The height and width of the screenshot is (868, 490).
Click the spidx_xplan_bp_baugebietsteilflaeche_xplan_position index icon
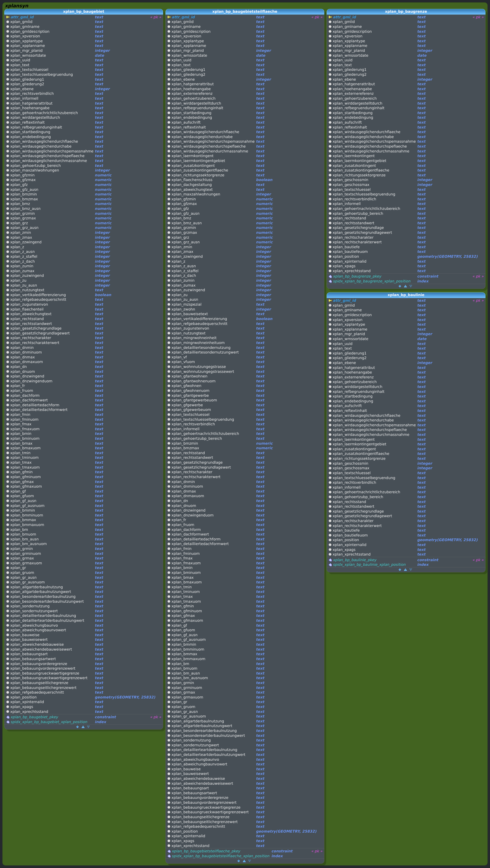click(169, 856)
